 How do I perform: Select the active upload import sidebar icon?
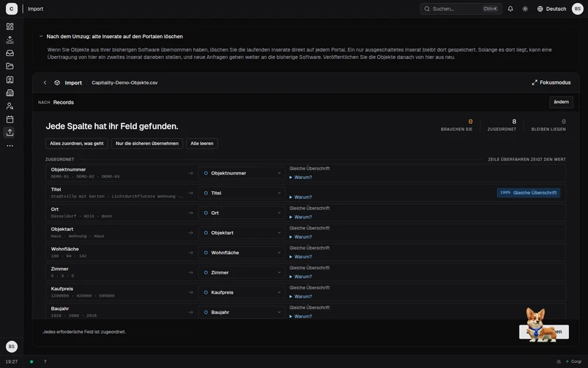coord(10,132)
